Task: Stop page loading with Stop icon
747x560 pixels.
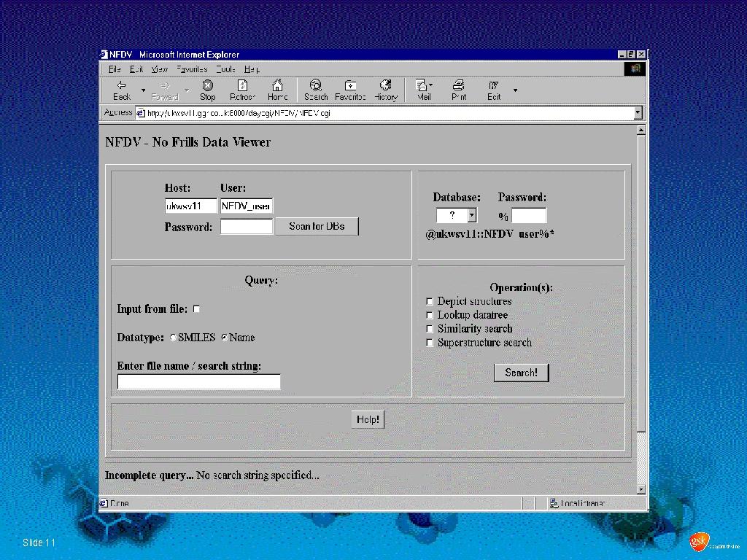Action: tap(207, 90)
